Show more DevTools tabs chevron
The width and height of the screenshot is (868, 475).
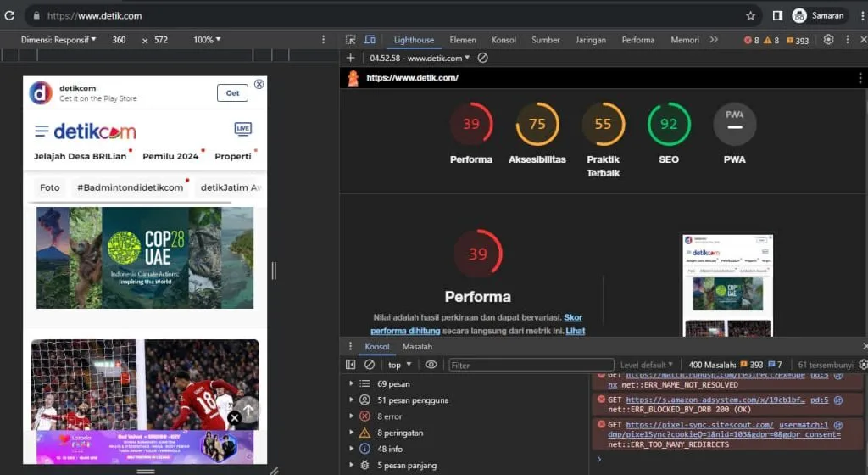(714, 40)
